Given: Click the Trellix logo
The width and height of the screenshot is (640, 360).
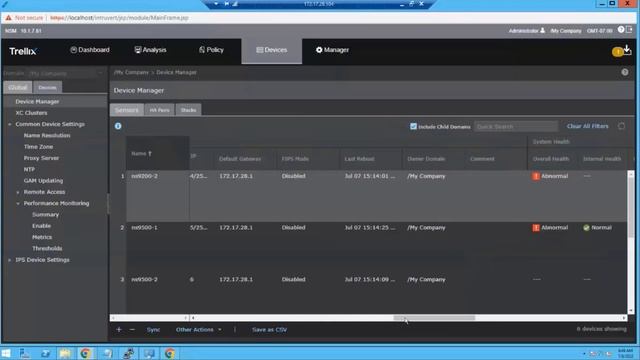Looking at the screenshot, I should coord(23,51).
